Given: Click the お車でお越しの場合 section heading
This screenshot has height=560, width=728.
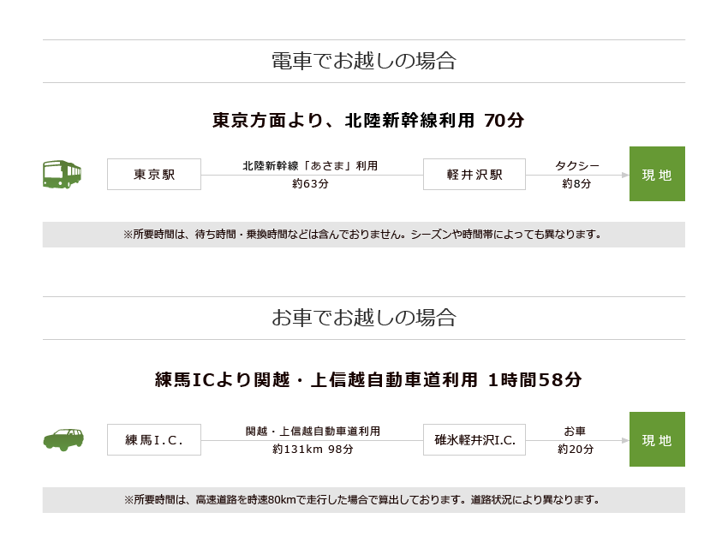Looking at the screenshot, I should coord(364,318).
